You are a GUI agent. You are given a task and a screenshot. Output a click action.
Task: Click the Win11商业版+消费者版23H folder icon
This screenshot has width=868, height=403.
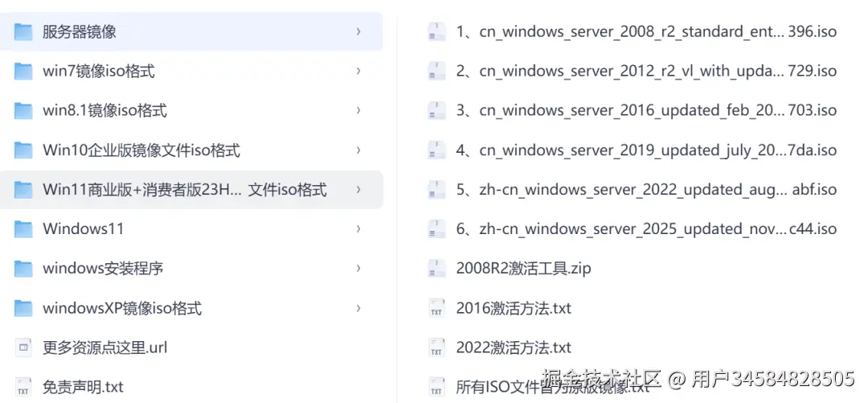click(x=23, y=190)
